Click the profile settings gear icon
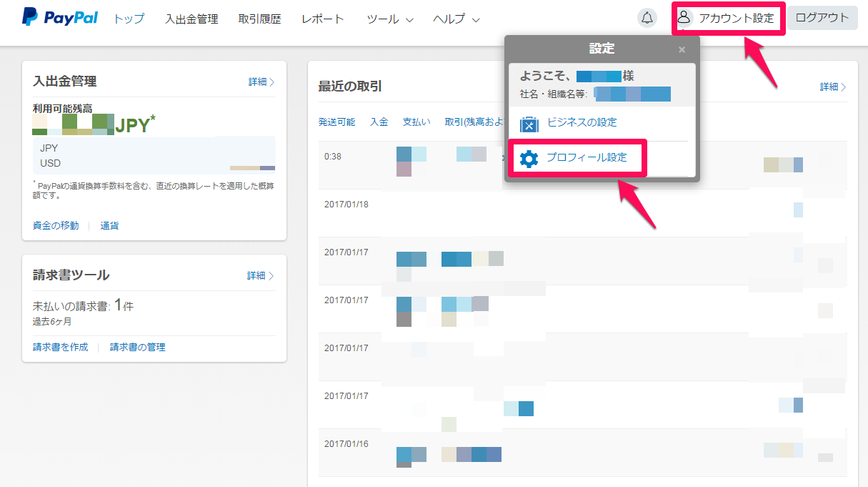 (x=529, y=159)
